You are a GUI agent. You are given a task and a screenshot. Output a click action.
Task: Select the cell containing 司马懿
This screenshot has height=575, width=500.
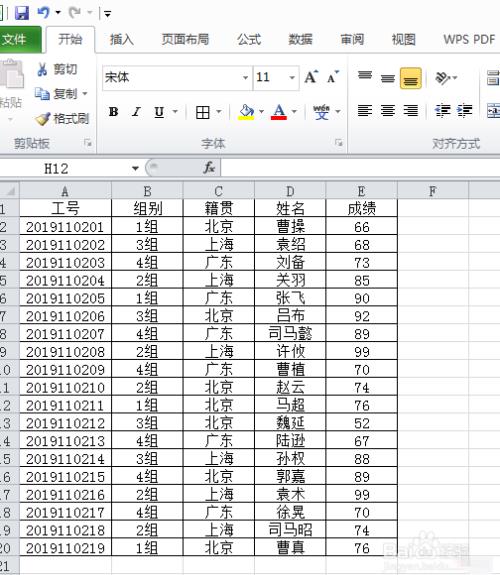coord(290,333)
